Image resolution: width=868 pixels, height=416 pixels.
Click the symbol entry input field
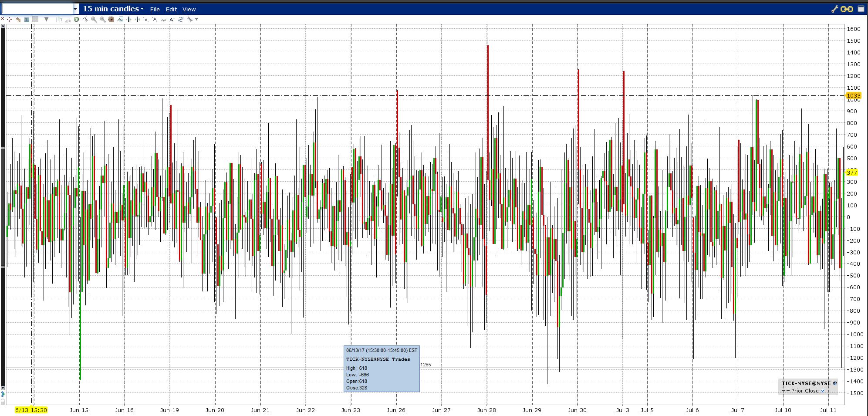point(37,9)
